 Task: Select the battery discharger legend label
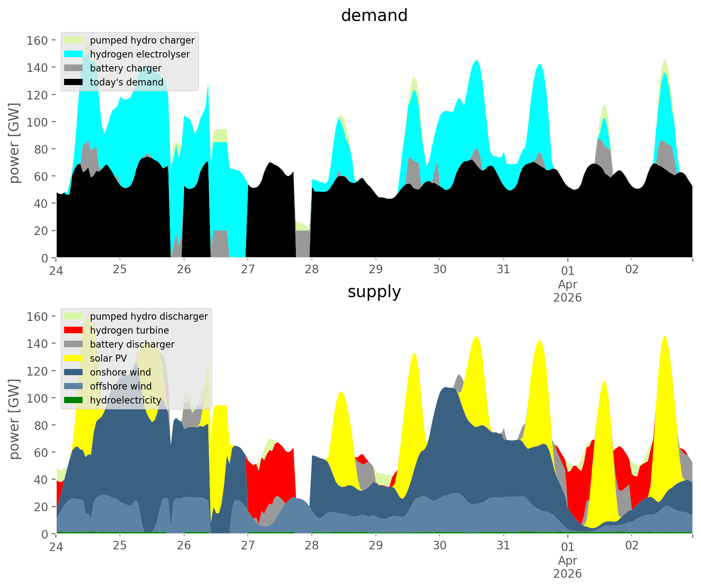click(132, 344)
